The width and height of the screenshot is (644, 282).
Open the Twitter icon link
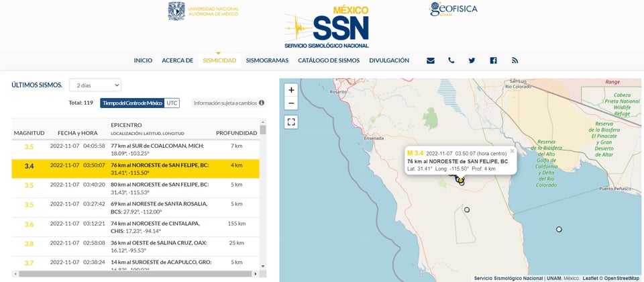[x=472, y=60]
